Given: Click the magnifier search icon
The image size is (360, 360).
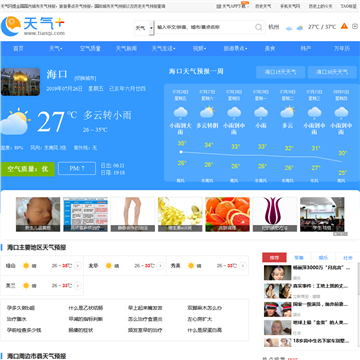Looking at the screenshot, I should [x=259, y=27].
